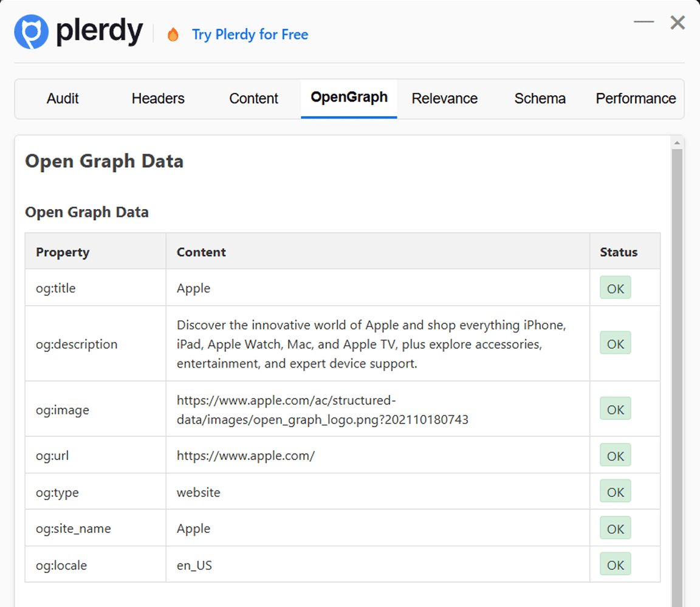Select the Relevance tab
Image resolution: width=700 pixels, height=607 pixels.
coord(445,98)
